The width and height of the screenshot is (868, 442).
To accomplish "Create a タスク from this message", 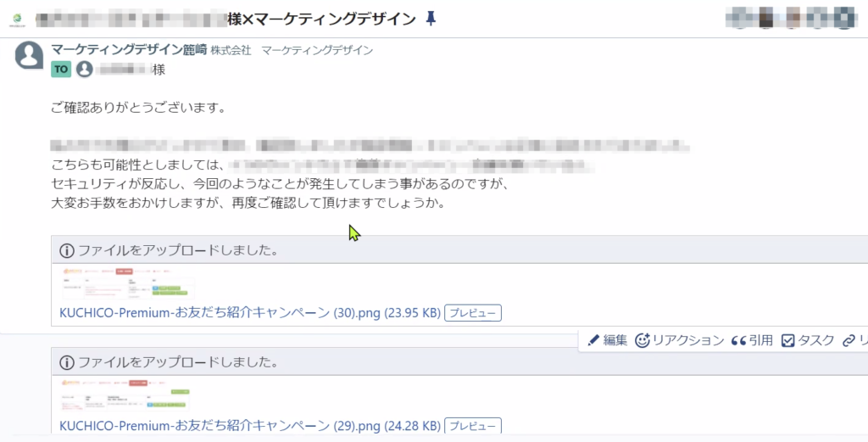I will point(808,340).
